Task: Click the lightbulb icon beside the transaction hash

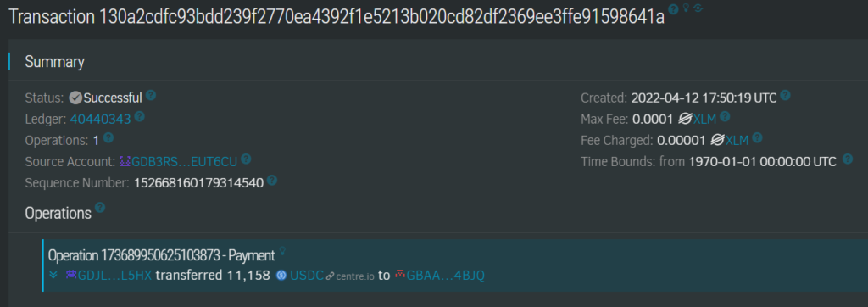Action: (x=685, y=8)
